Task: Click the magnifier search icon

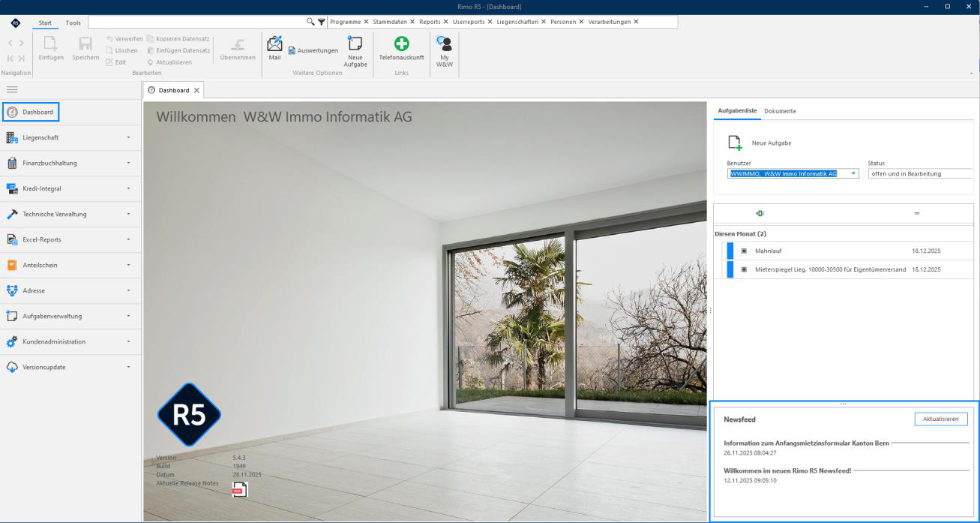Action: 311,22
